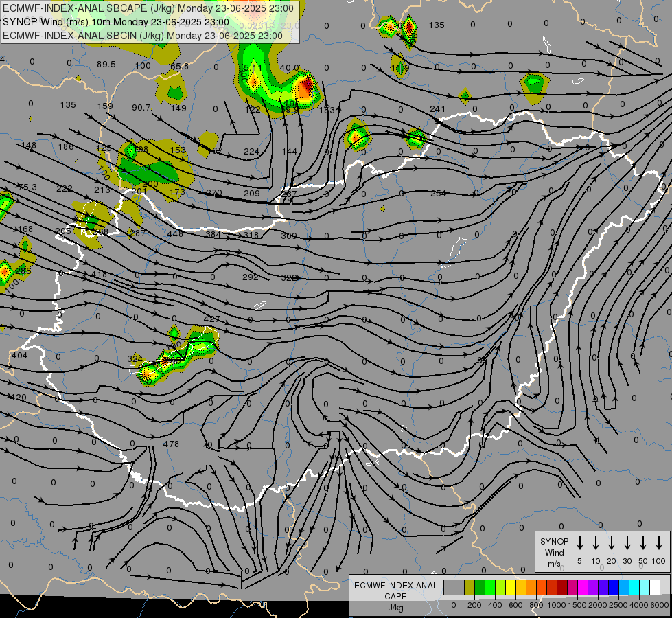The height and width of the screenshot is (618, 672).
Task: Click the 144 value on the map
Action: click(x=290, y=151)
